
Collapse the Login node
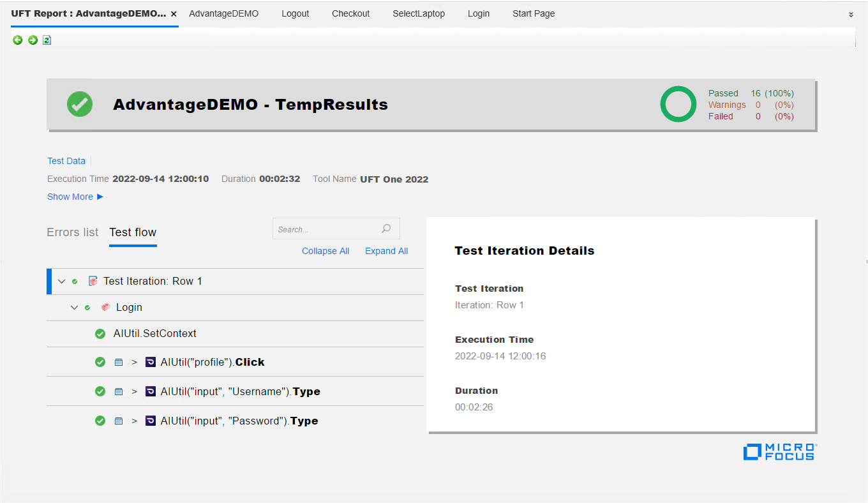(x=75, y=308)
